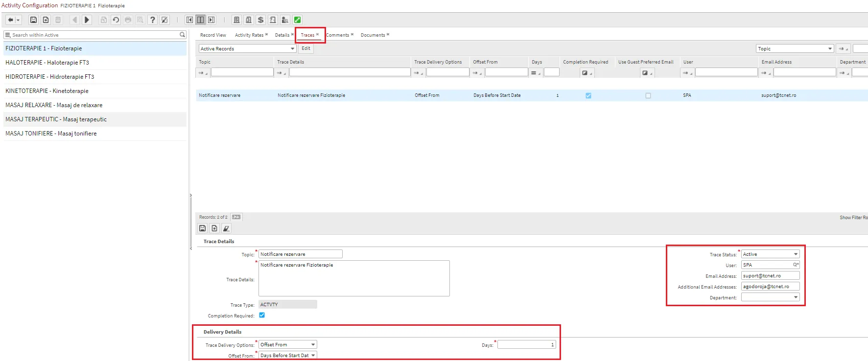Click the back arrow toolbar icon
868x361 pixels.
tap(11, 20)
